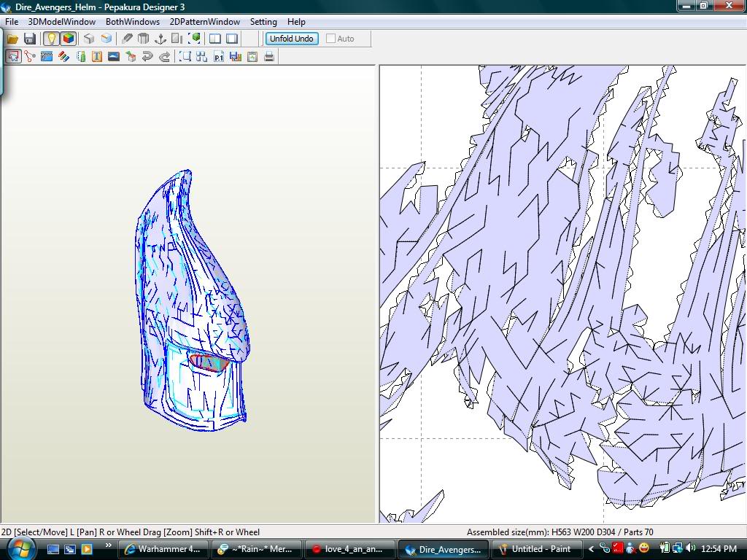This screenshot has width=747, height=560.
Task: Click the 12:54 PM taskbar clock
Action: (x=719, y=549)
